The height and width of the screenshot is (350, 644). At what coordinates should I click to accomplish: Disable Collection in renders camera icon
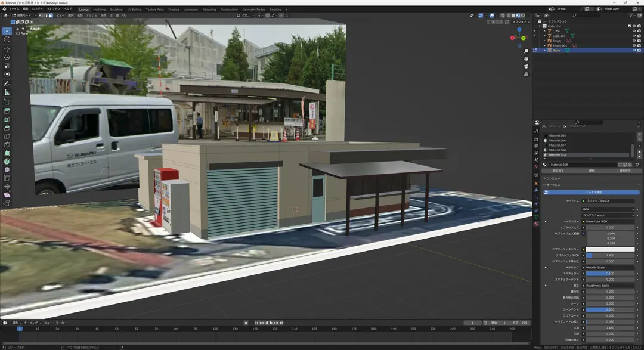coord(639,26)
